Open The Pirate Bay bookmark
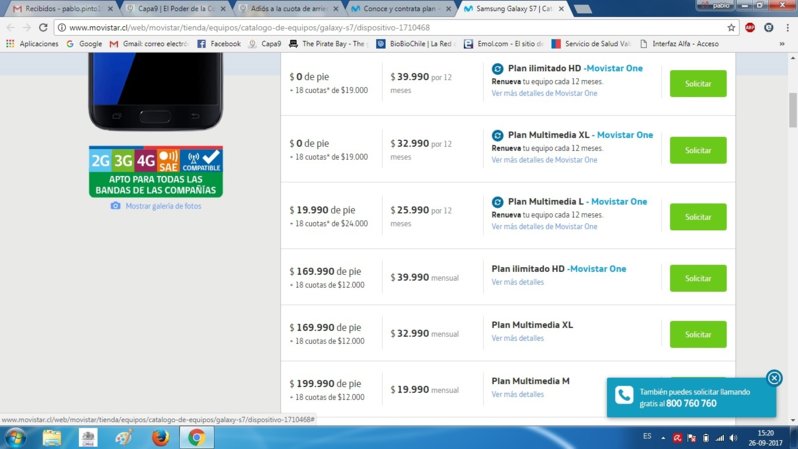This screenshot has width=798, height=449. 327,44
